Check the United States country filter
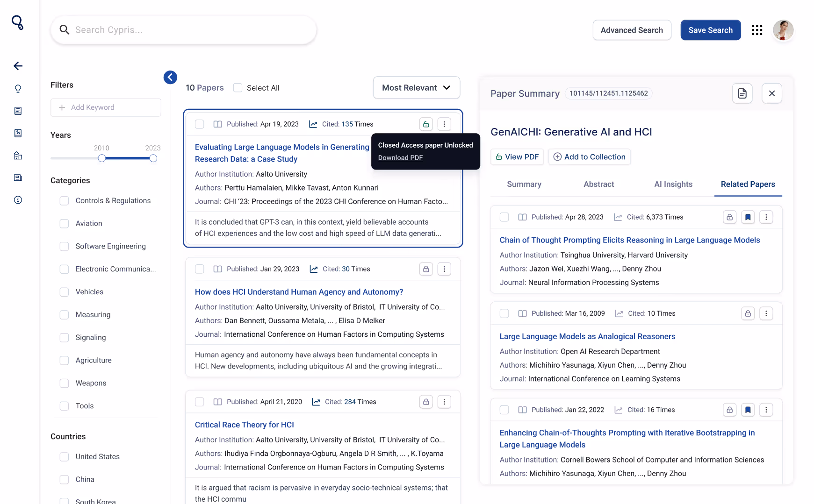814x504 pixels. (64, 457)
